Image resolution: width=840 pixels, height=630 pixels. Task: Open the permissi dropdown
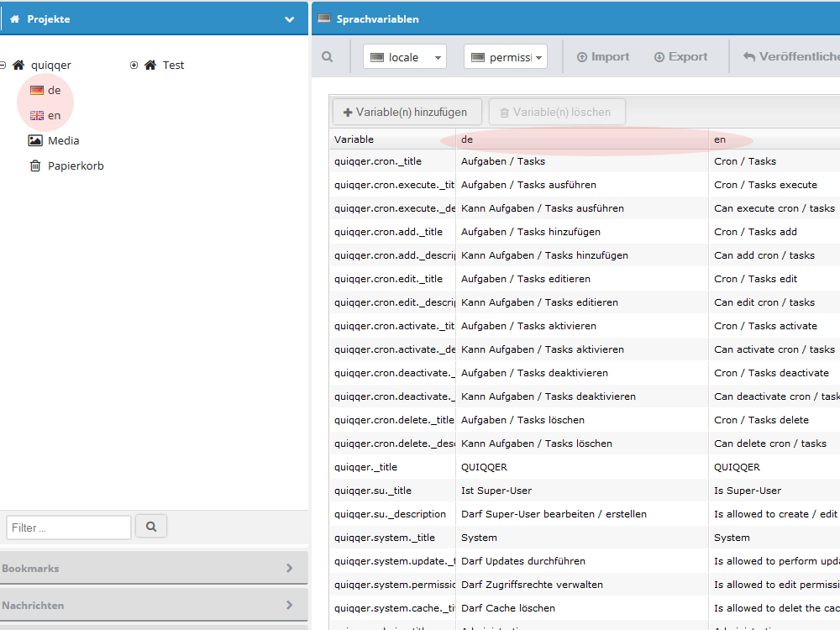[x=505, y=57]
